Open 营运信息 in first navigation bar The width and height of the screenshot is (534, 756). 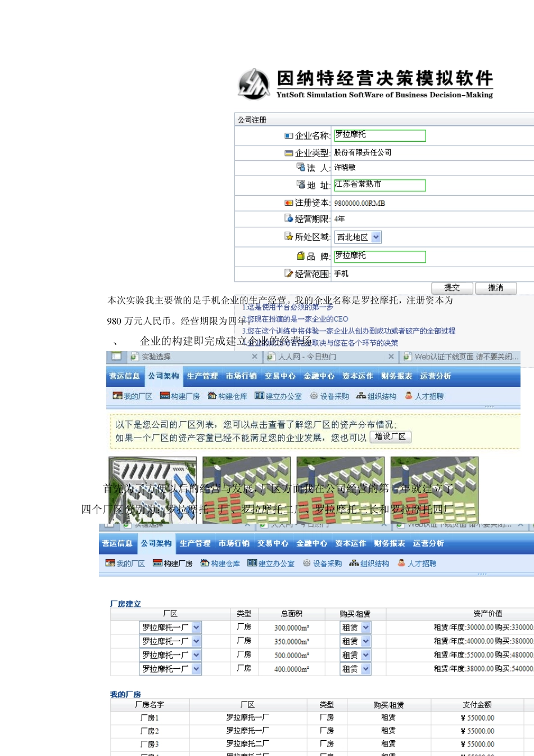click(125, 376)
